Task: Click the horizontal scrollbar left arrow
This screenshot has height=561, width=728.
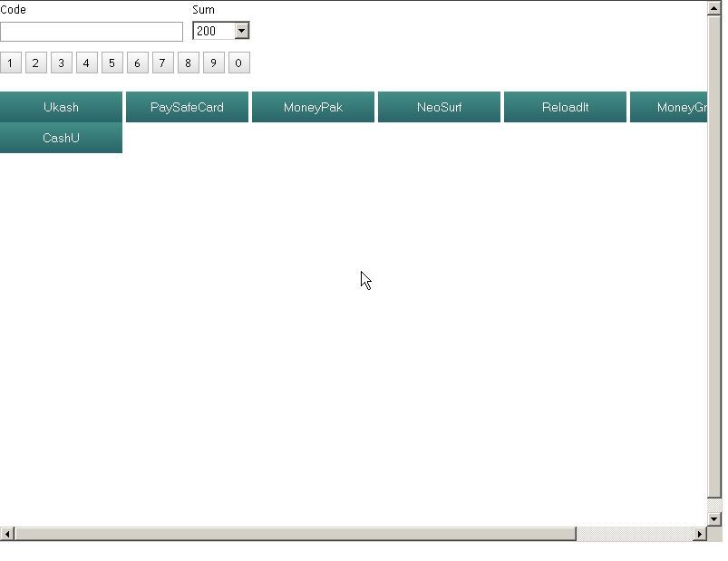Action: (7, 534)
